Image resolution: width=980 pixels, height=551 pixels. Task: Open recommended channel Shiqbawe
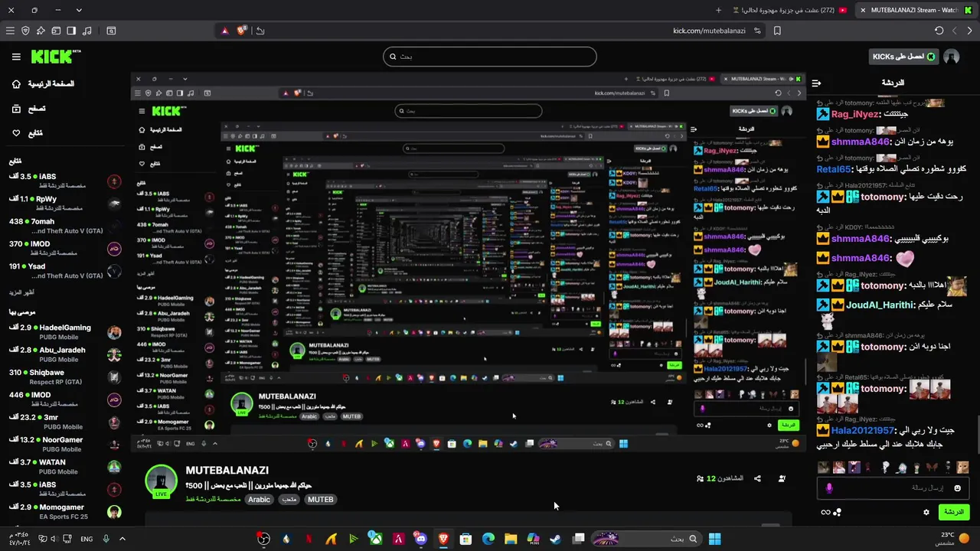click(x=65, y=377)
